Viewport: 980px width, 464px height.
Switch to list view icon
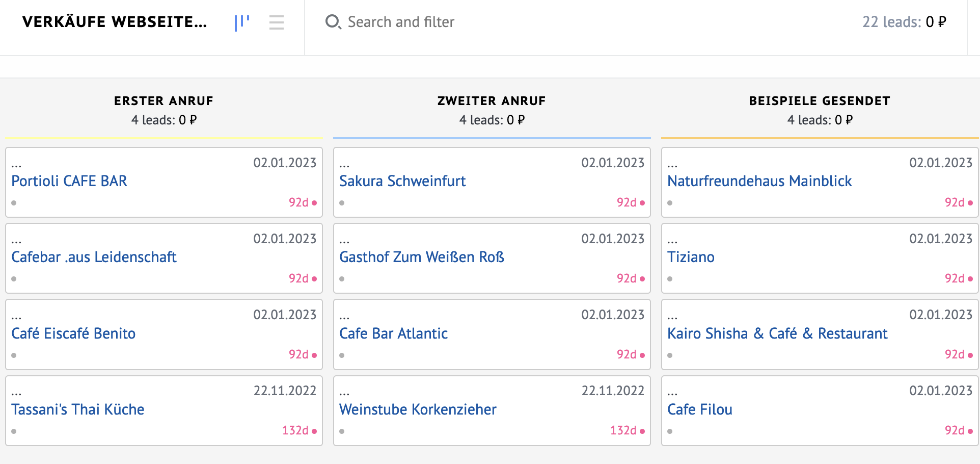[x=276, y=22]
